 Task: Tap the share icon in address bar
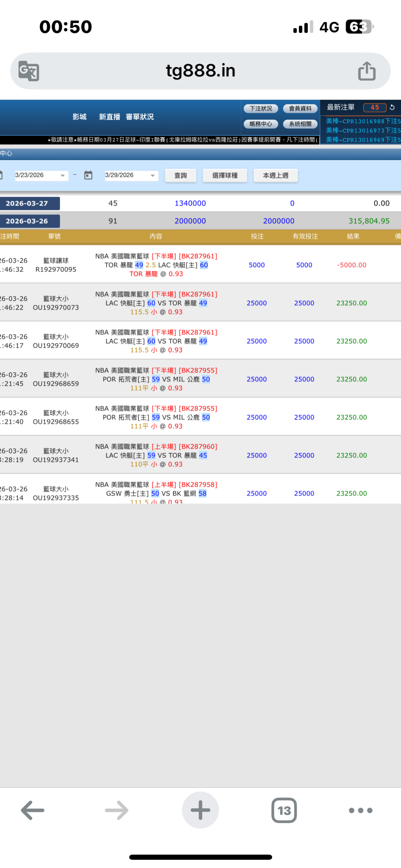(366, 71)
